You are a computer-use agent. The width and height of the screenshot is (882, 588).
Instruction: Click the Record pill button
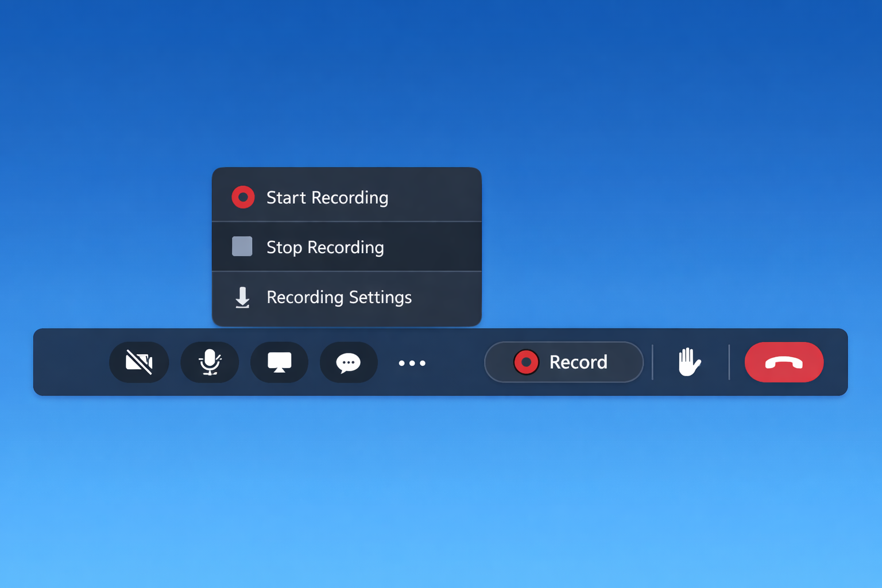pos(563,362)
